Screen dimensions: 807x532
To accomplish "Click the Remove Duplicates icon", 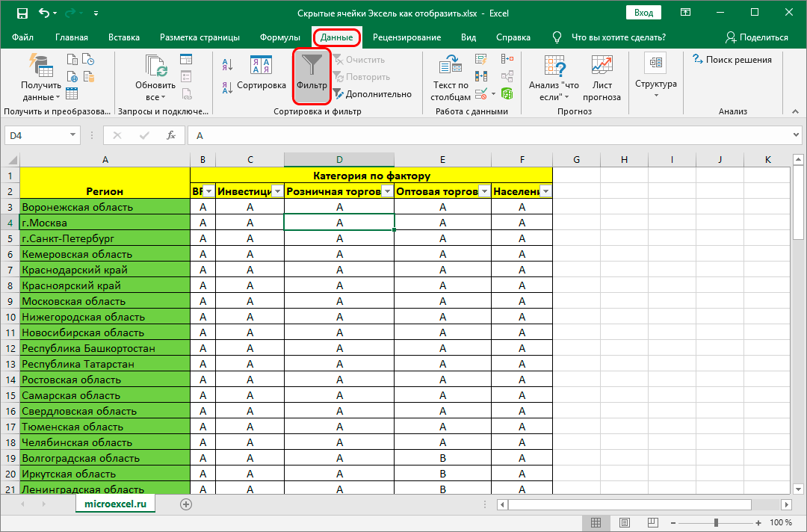I will pos(482,77).
